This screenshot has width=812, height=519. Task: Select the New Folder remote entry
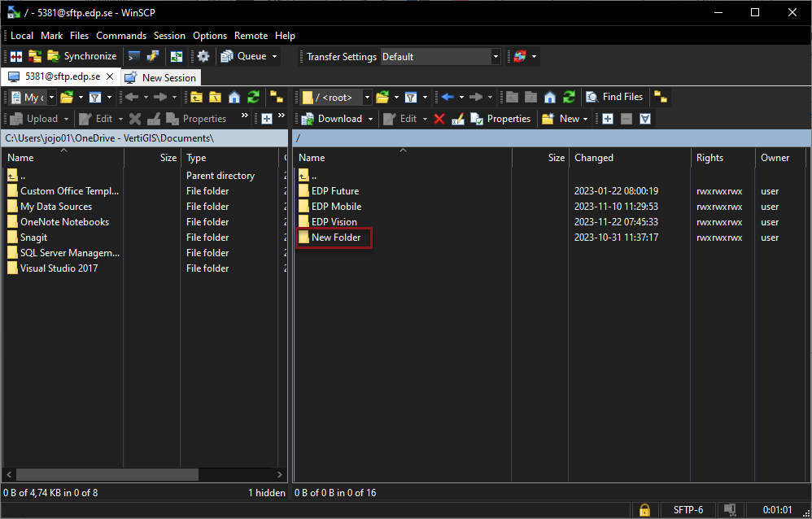click(335, 238)
